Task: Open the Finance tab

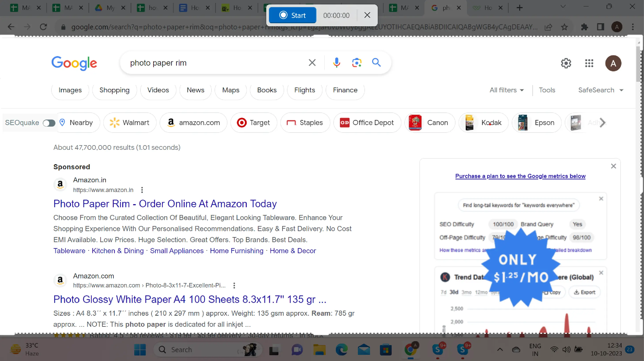Action: 345,90
